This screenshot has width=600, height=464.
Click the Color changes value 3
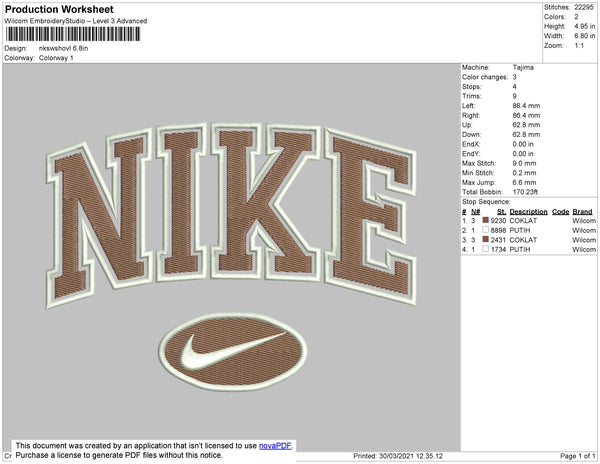pyautogui.click(x=515, y=77)
